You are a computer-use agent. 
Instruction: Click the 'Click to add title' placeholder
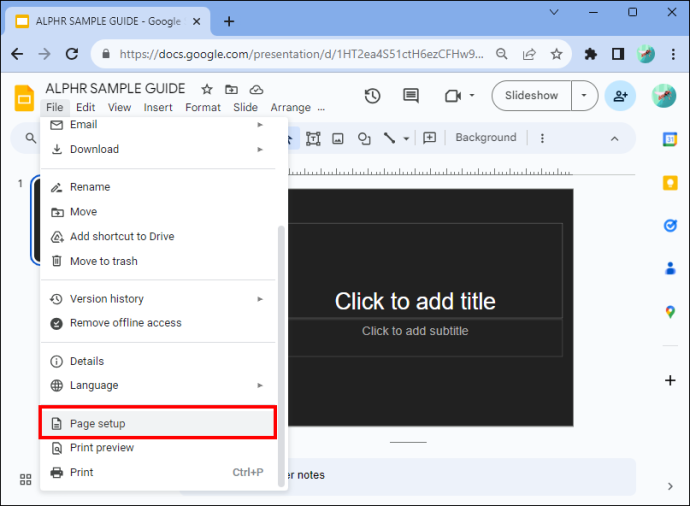click(x=415, y=301)
